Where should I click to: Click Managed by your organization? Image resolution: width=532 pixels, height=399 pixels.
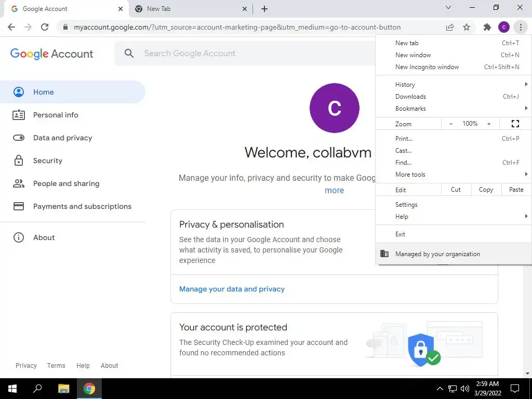[x=453, y=254]
